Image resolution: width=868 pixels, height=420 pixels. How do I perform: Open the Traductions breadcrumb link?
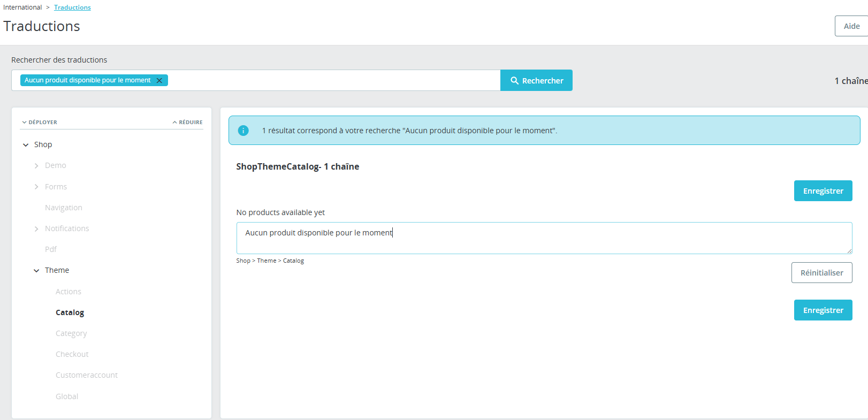coord(72,7)
